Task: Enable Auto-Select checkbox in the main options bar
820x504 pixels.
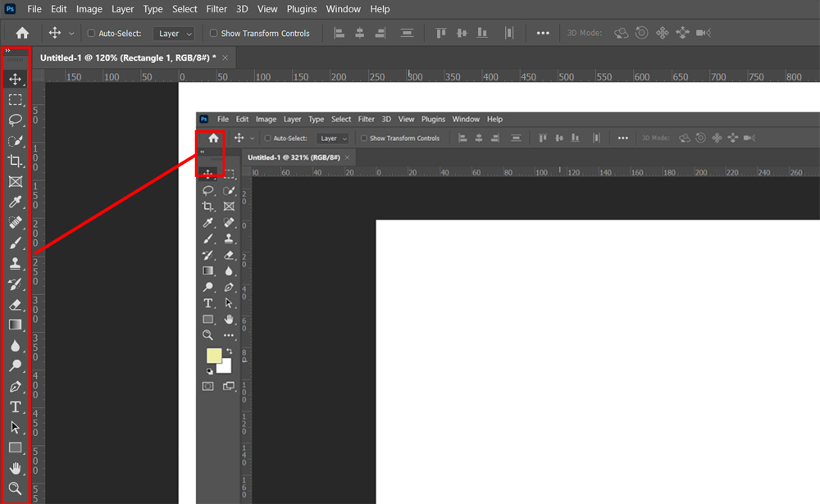Action: [91, 33]
